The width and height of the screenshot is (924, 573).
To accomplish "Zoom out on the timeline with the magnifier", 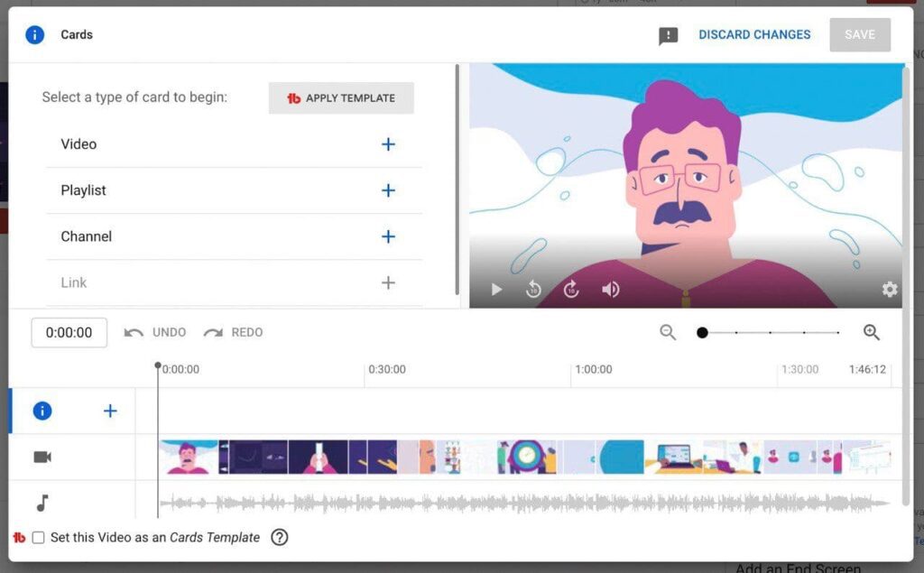I will (668, 332).
